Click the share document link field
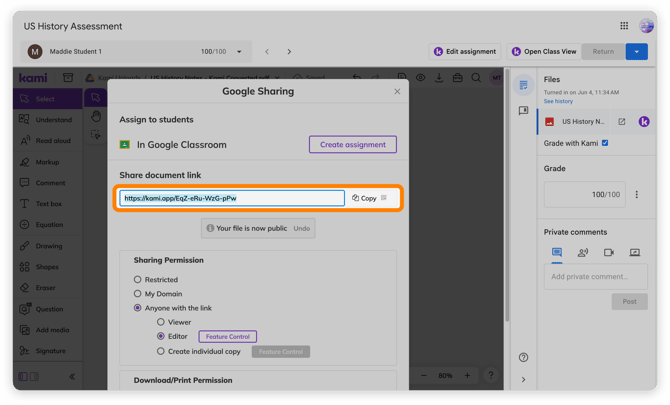The image size is (670, 405). pyautogui.click(x=232, y=198)
